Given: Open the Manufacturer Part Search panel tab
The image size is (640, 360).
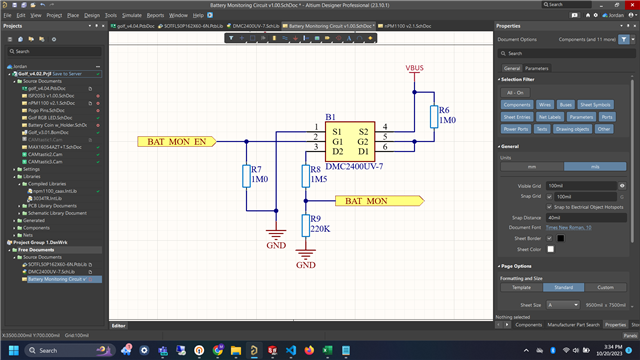Looking at the screenshot, I should point(573,325).
